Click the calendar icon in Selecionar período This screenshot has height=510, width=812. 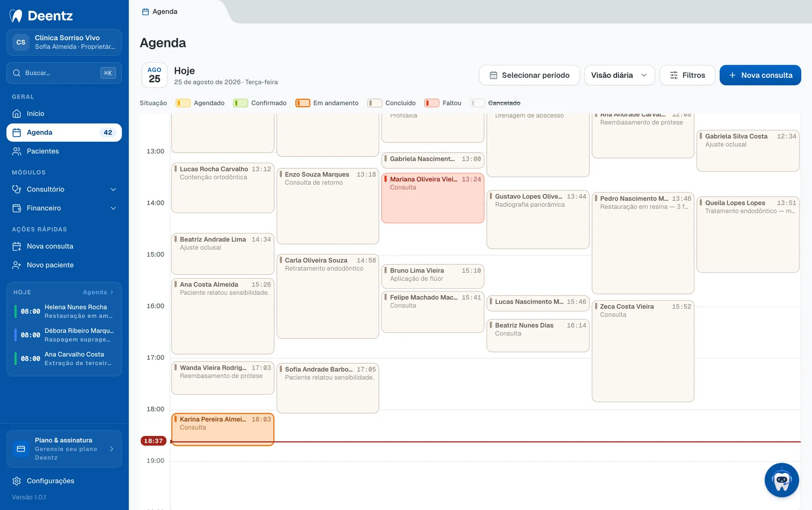493,75
